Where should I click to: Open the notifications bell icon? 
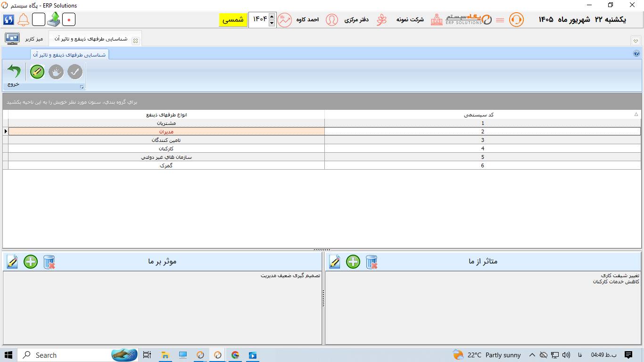(x=23, y=20)
